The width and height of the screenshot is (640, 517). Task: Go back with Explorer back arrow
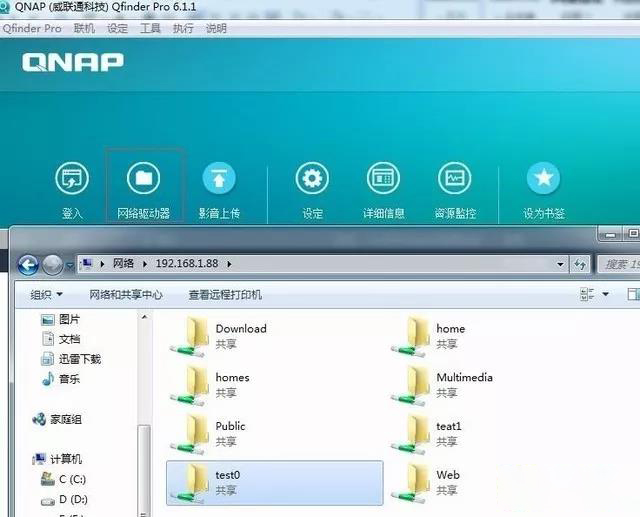pos(28,265)
